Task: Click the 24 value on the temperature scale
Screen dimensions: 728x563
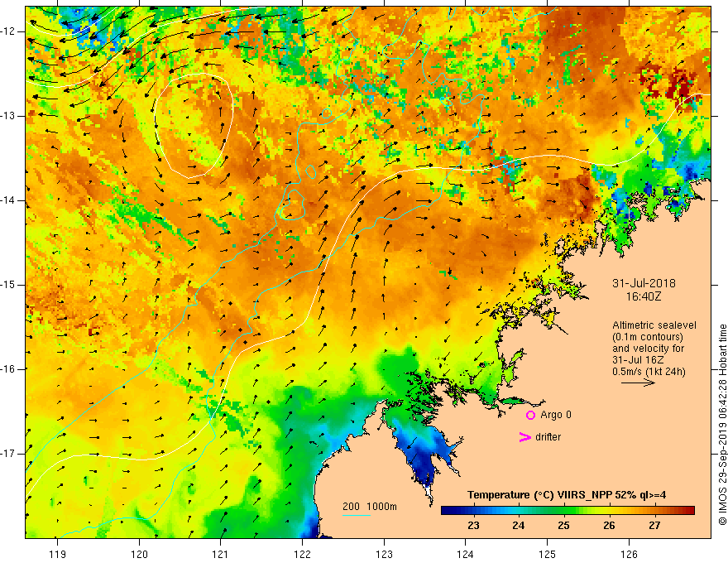Action: pos(518,526)
